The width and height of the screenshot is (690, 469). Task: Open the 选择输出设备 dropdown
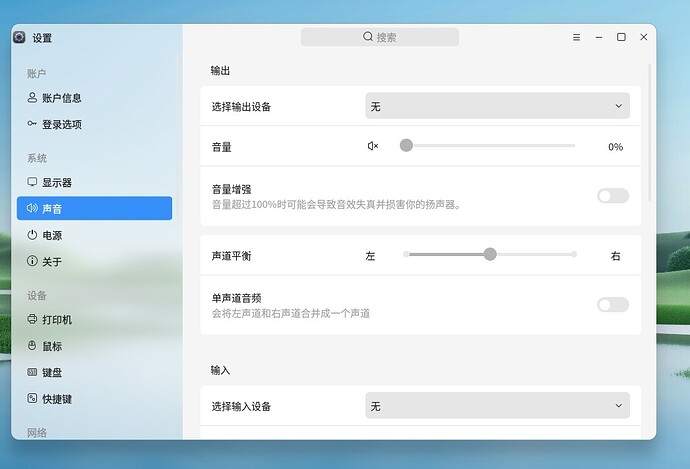[497, 106]
